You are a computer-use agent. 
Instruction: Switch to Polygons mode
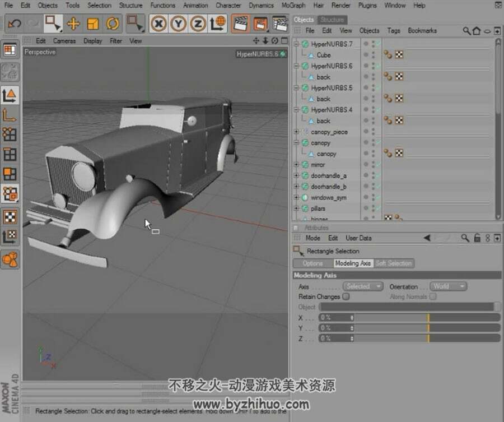coord(10,174)
